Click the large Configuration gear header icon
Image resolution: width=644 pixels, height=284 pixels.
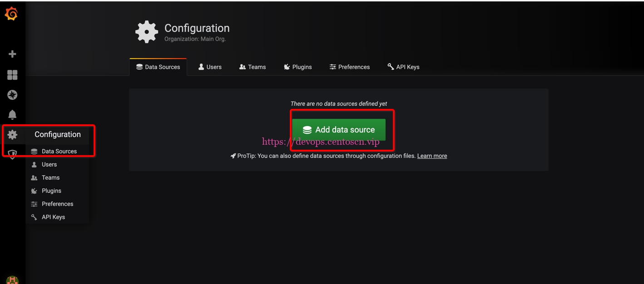coord(147,32)
